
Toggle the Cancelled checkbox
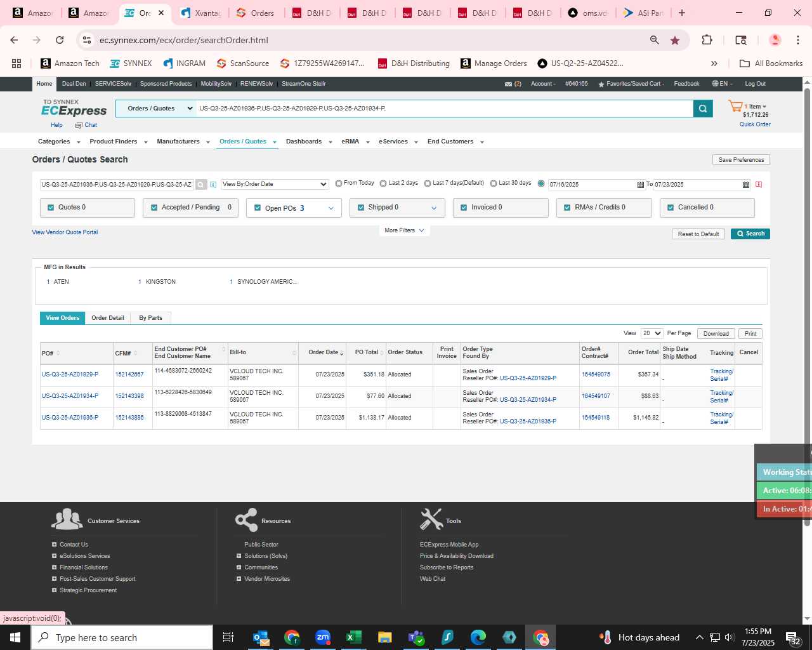click(671, 208)
